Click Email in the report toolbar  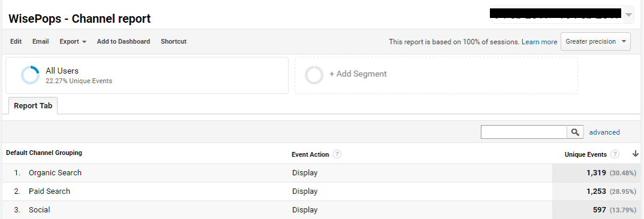41,41
